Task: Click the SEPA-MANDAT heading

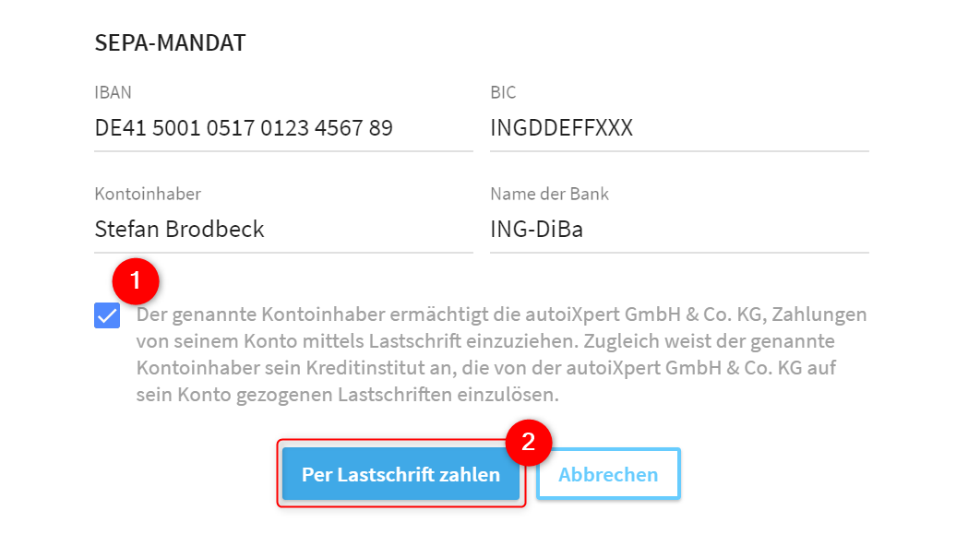Action: [x=170, y=42]
